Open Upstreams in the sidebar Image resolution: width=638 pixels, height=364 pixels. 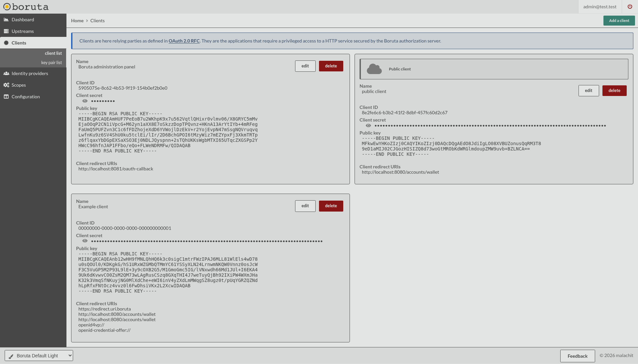pyautogui.click(x=33, y=31)
